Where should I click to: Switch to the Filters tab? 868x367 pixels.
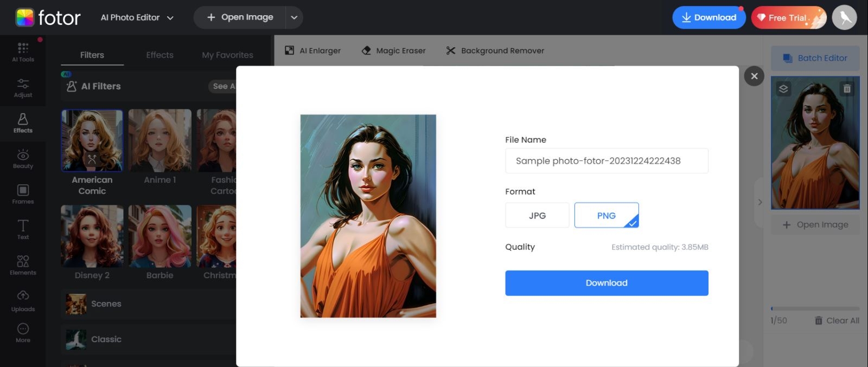92,55
